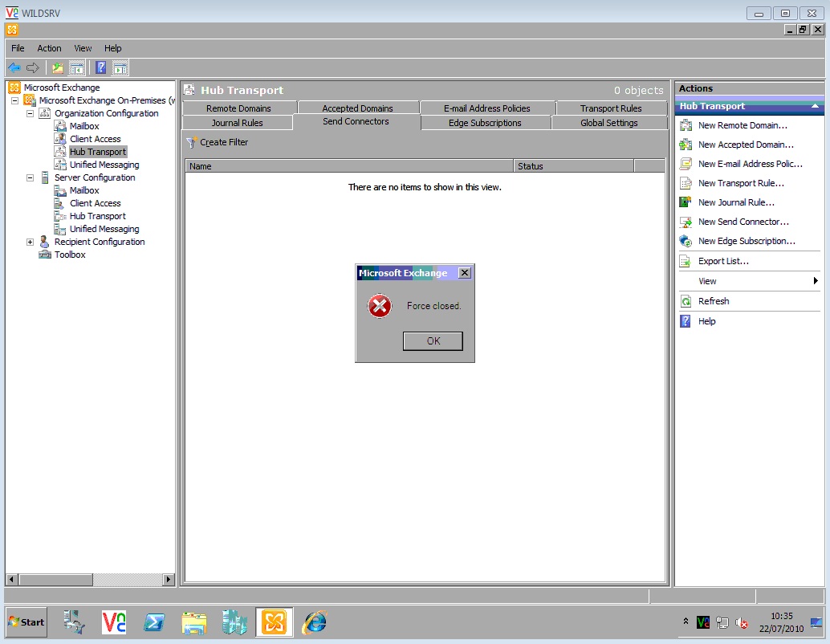830x644 pixels.
Task: Collapse the Microsoft Exchange On-Premises node
Action: 14,100
